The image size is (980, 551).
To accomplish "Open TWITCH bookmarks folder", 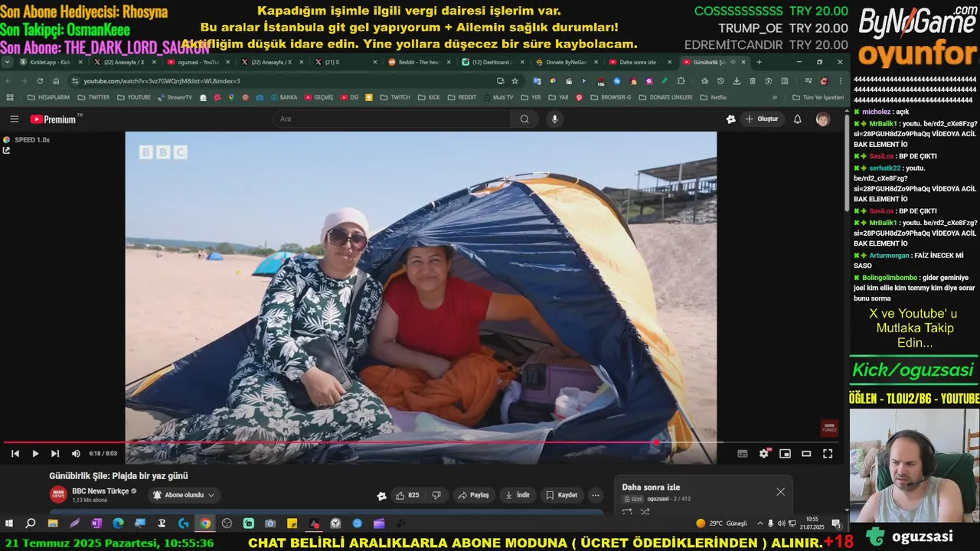I will [395, 98].
